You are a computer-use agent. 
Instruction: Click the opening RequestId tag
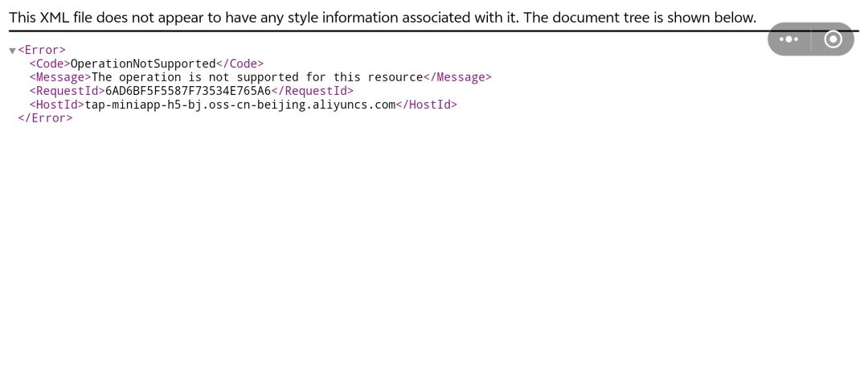click(67, 91)
